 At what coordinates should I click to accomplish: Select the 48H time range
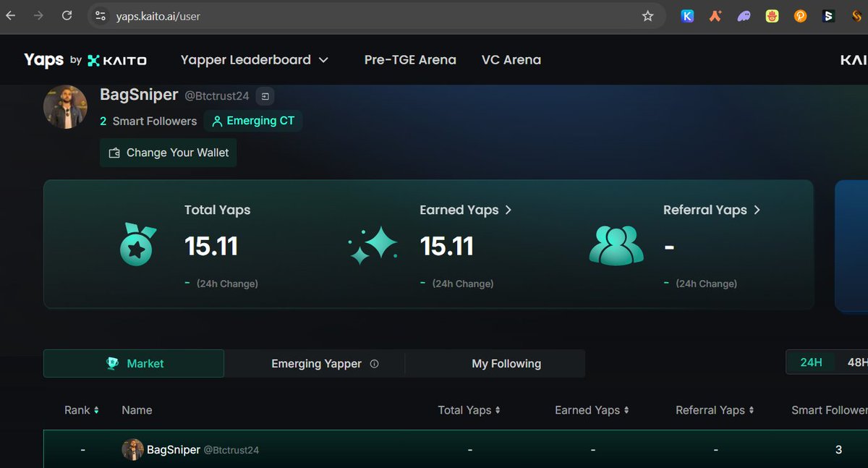coord(856,362)
